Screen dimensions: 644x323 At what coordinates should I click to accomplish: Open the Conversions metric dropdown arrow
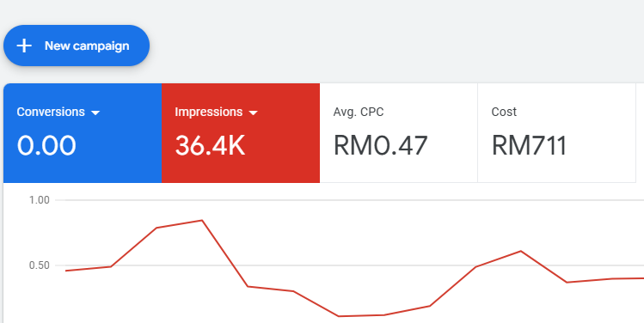(95, 113)
